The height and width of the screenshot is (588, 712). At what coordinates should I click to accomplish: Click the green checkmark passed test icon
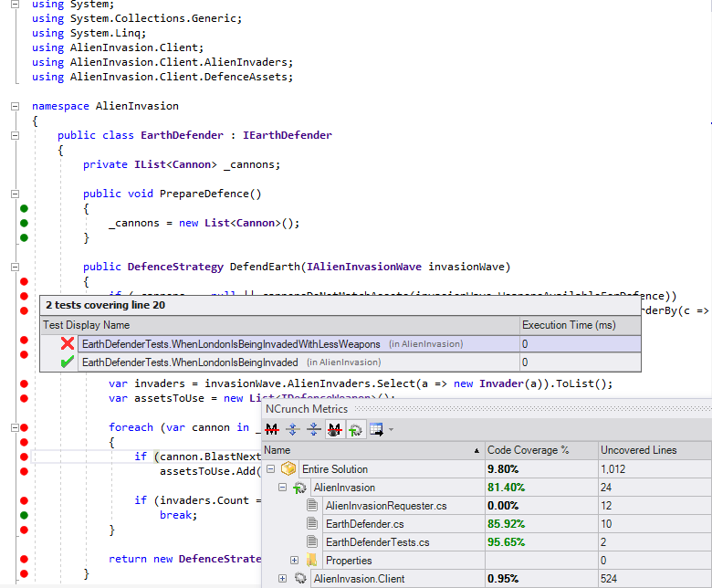tap(68, 362)
